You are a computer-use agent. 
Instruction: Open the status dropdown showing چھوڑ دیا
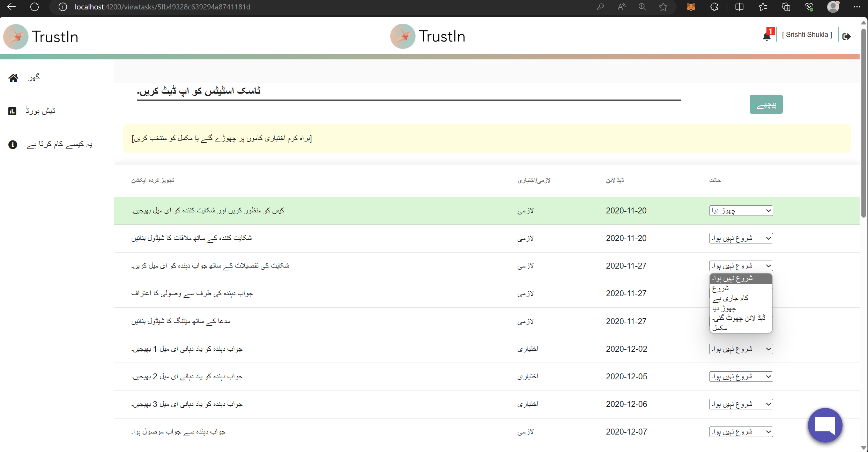pos(741,211)
